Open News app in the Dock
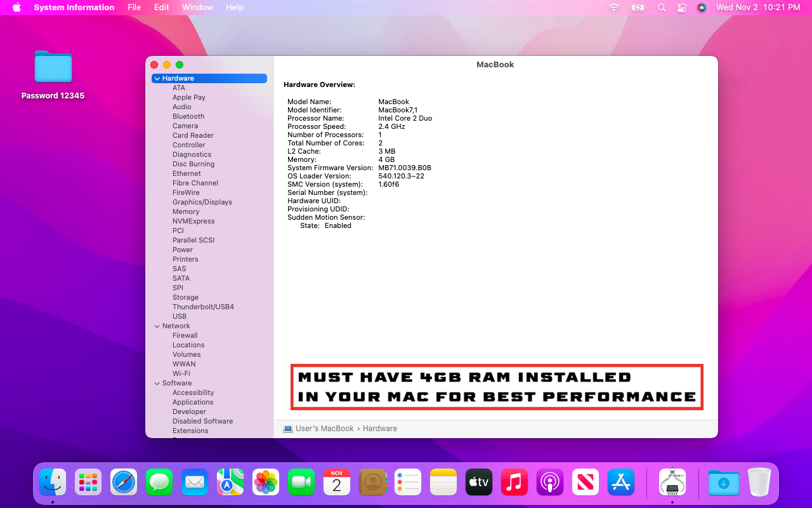812x508 pixels. [586, 482]
